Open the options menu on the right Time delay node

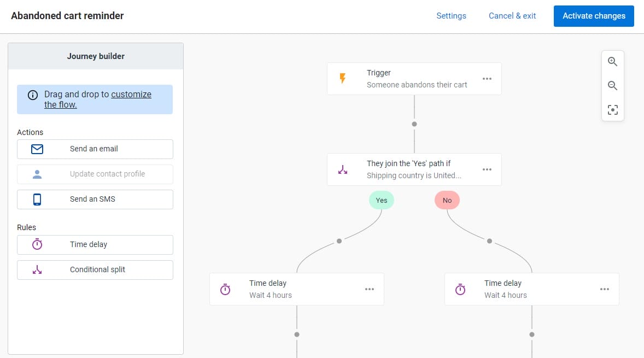click(x=604, y=289)
